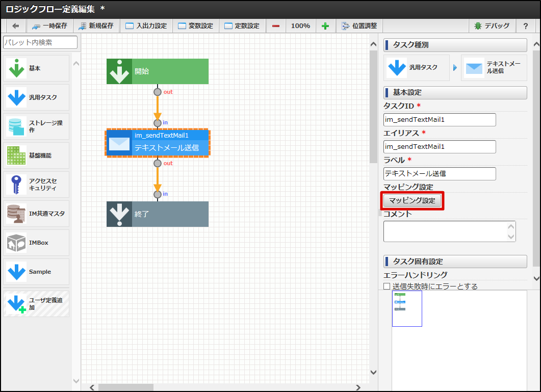Click canvas vertical scrollbar down arrow

coord(373,372)
